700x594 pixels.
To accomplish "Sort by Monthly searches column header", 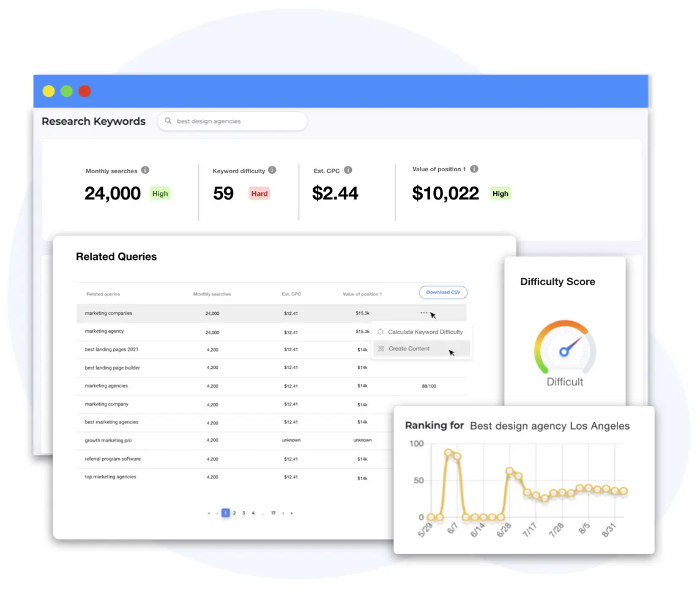I will point(212,294).
